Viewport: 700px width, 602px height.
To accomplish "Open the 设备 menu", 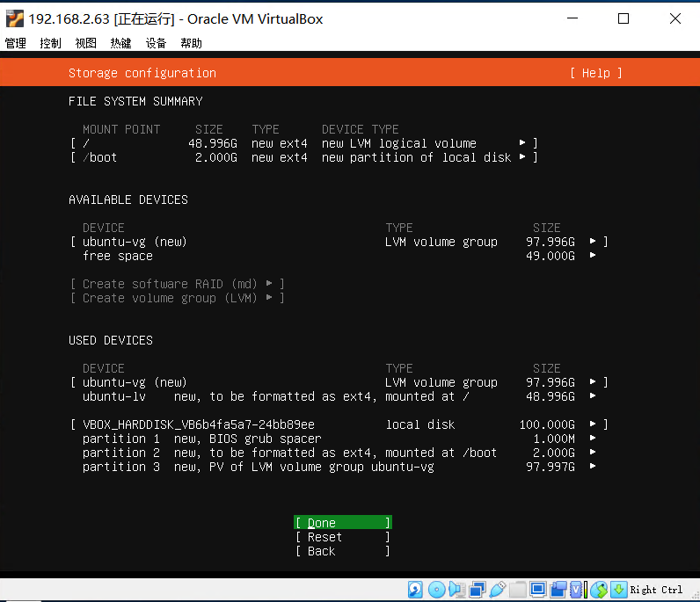I will [156, 43].
